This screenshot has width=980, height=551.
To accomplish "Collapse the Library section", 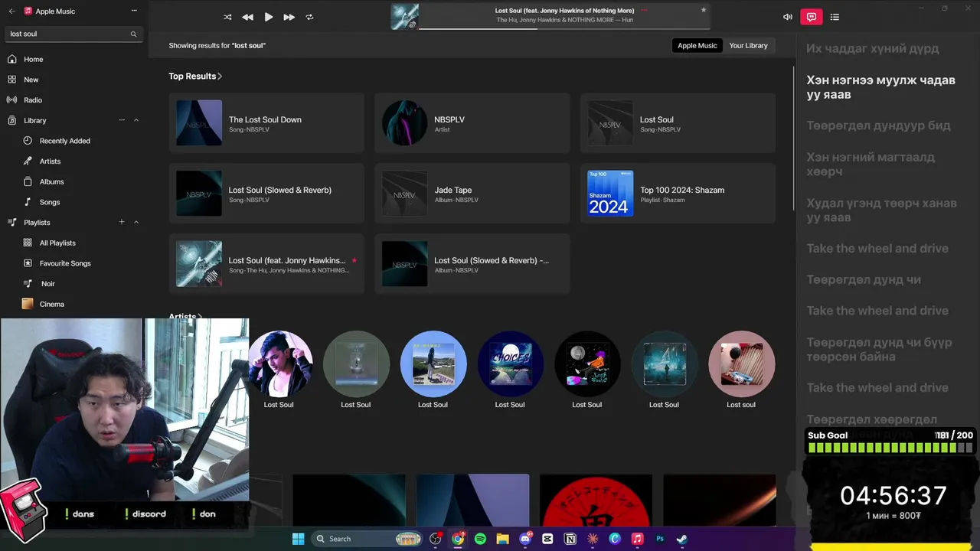I will 136,120.
